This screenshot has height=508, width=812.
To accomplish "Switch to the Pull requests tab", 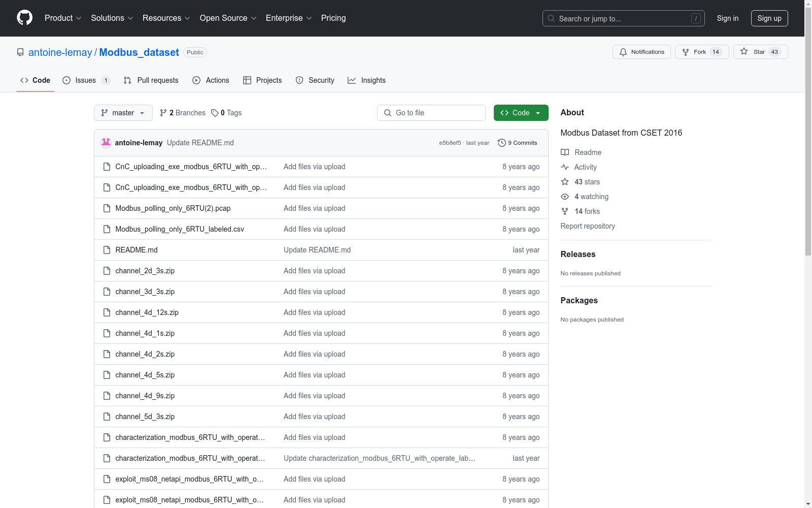I will click(x=151, y=80).
